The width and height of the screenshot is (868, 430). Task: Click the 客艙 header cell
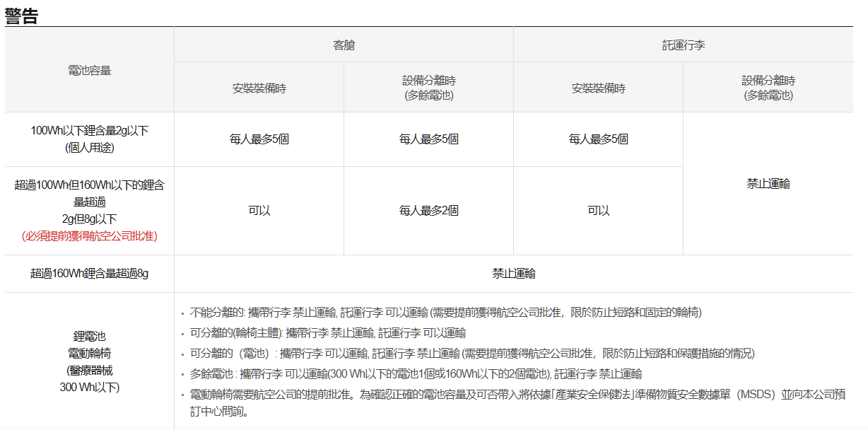pyautogui.click(x=344, y=45)
